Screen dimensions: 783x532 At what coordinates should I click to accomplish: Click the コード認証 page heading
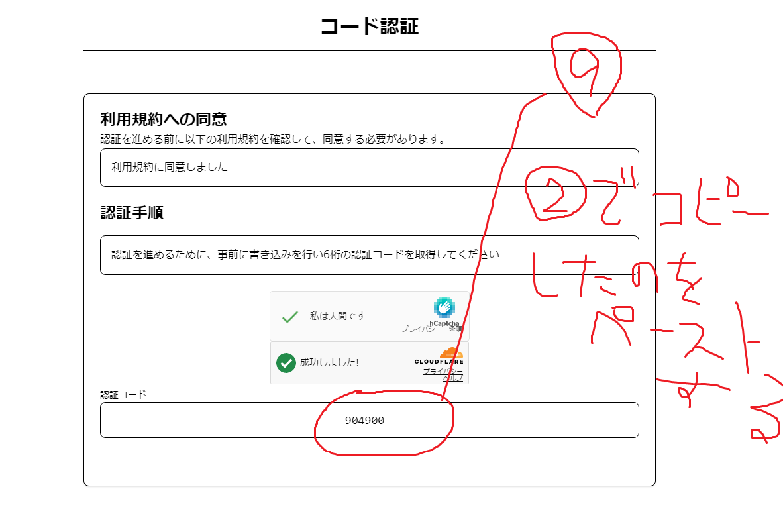coord(369,27)
